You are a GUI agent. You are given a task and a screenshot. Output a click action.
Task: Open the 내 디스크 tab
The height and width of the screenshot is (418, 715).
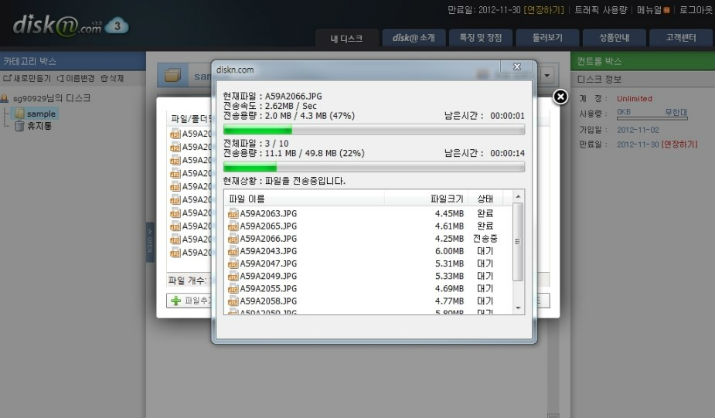click(347, 38)
